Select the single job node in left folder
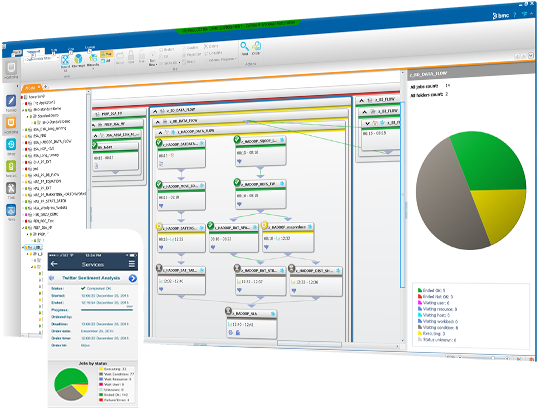Viewport: 537px width, 408px height. [x=116, y=156]
